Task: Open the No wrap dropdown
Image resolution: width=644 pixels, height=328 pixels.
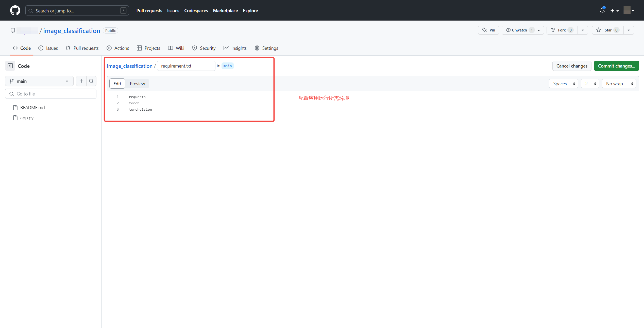Action: 619,84
